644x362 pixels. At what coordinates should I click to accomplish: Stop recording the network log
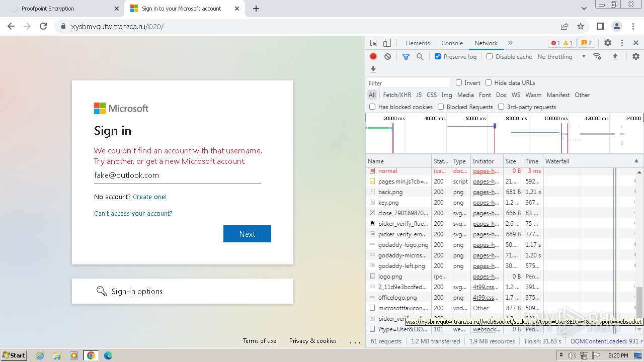(373, 57)
